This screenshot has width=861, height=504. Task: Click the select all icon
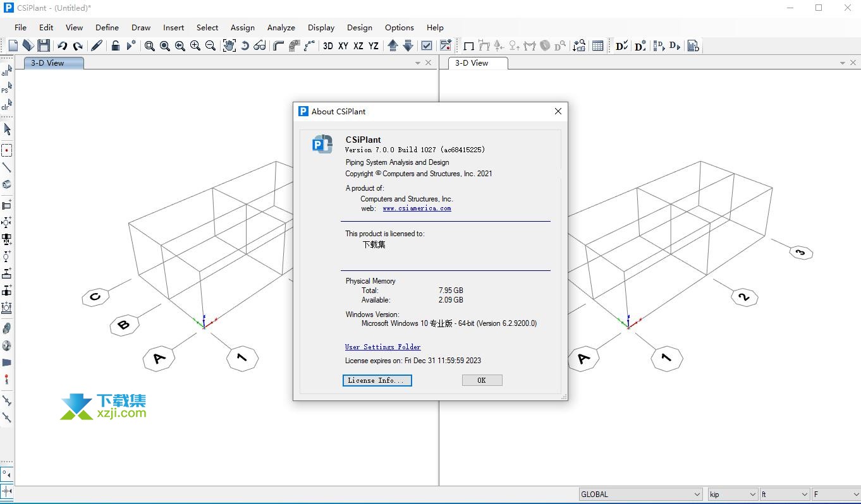pyautogui.click(x=6, y=71)
